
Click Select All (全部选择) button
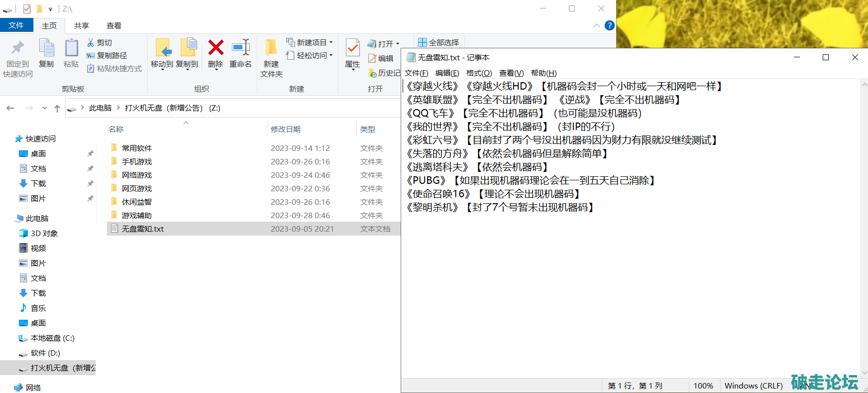tap(438, 42)
